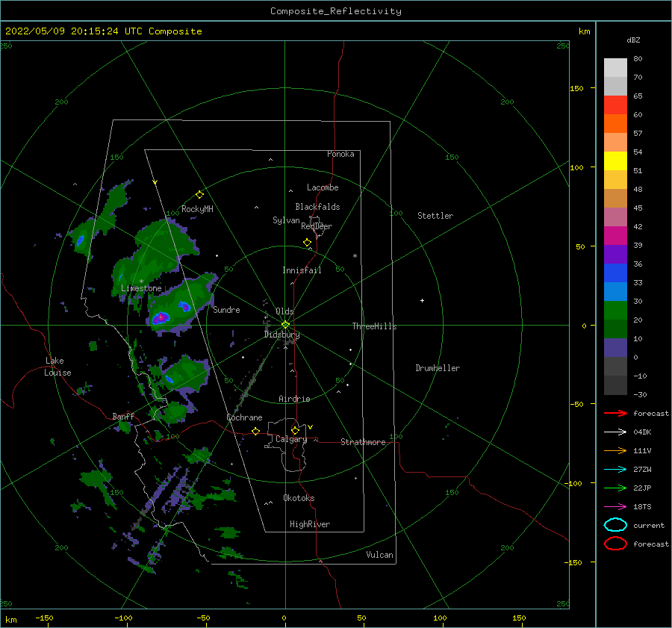Select the purple swatch between 39 and 36 dBZ

click(x=615, y=255)
